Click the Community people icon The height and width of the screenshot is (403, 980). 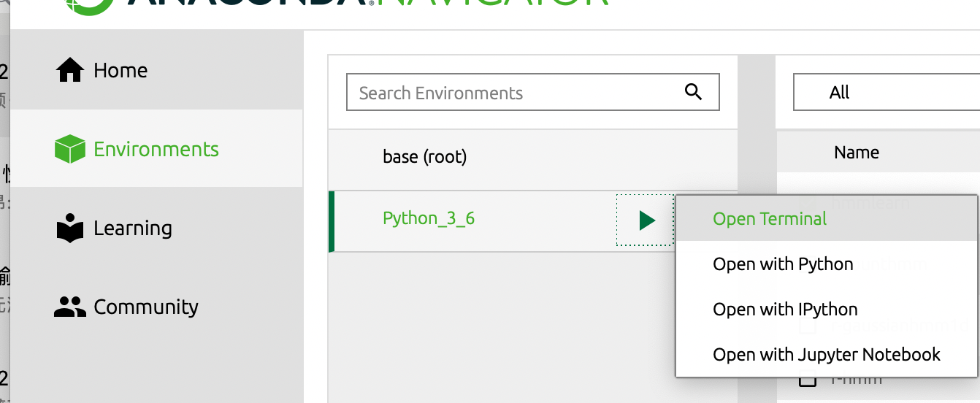click(70, 307)
